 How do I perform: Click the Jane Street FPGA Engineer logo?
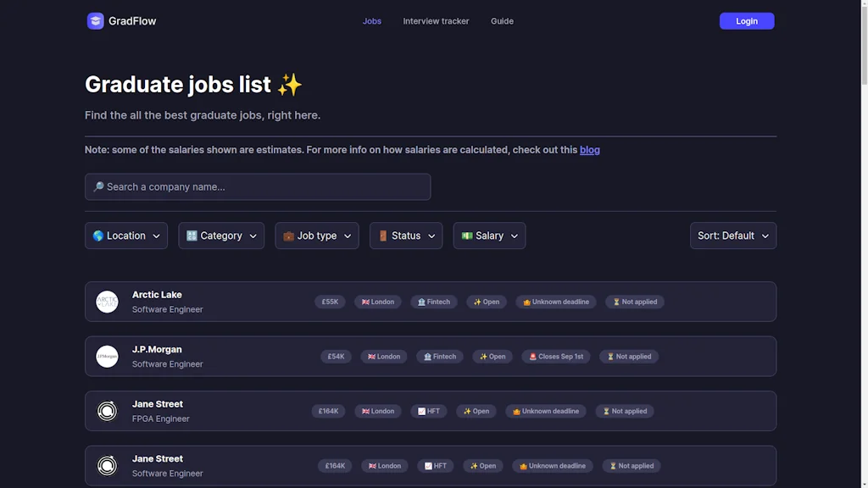[x=107, y=410]
